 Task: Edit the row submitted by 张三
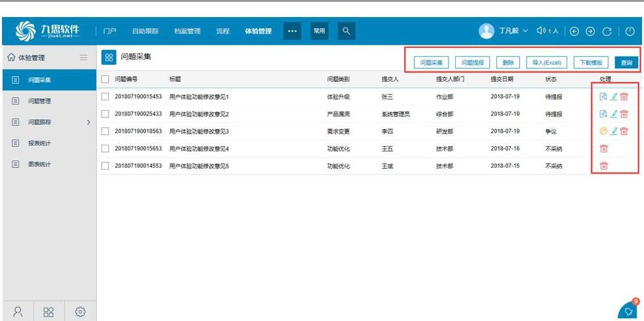(x=614, y=96)
